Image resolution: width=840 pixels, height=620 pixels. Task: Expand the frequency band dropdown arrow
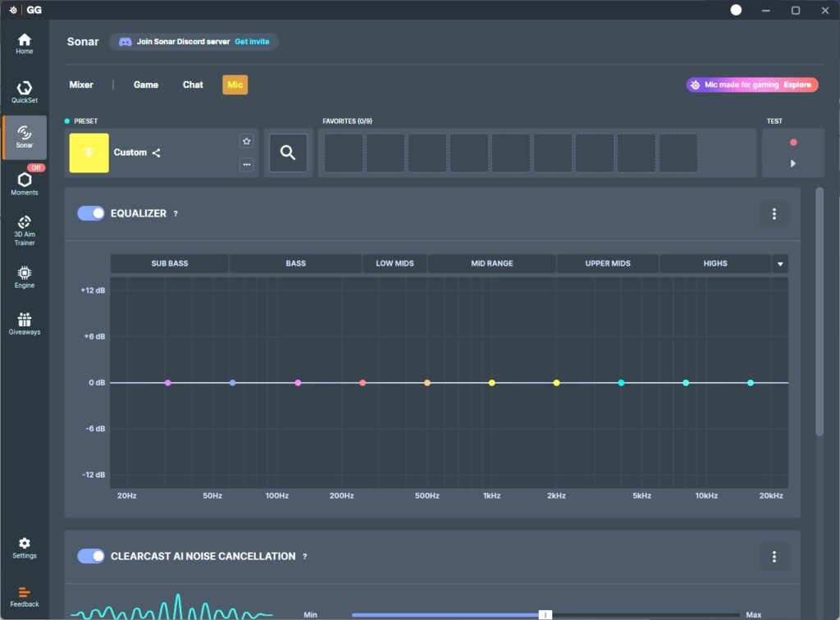780,263
